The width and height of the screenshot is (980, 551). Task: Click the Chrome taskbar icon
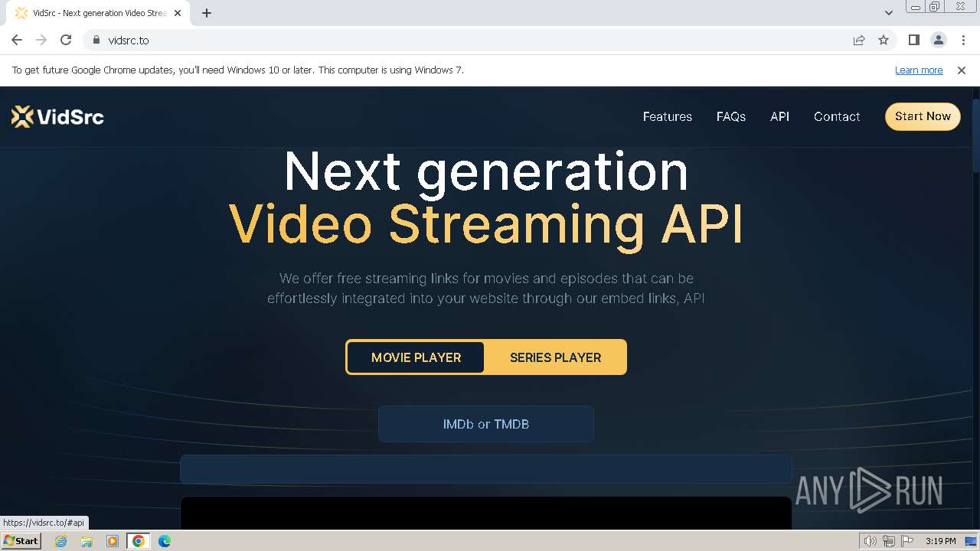pyautogui.click(x=139, y=541)
